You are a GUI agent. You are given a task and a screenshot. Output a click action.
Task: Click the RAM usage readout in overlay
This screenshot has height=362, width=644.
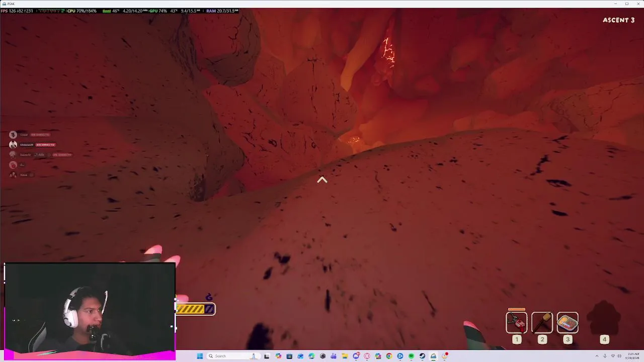tap(221, 11)
